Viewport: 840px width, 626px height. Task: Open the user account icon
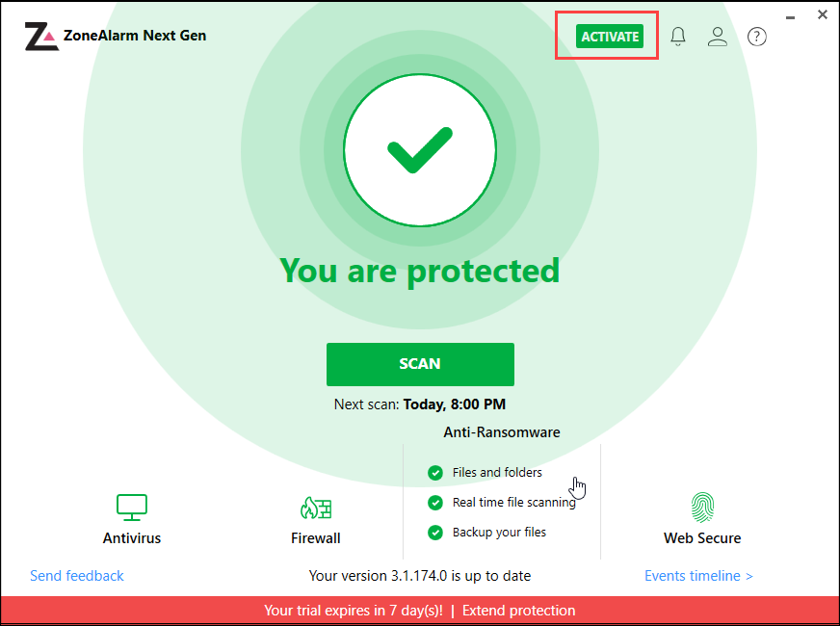[717, 36]
